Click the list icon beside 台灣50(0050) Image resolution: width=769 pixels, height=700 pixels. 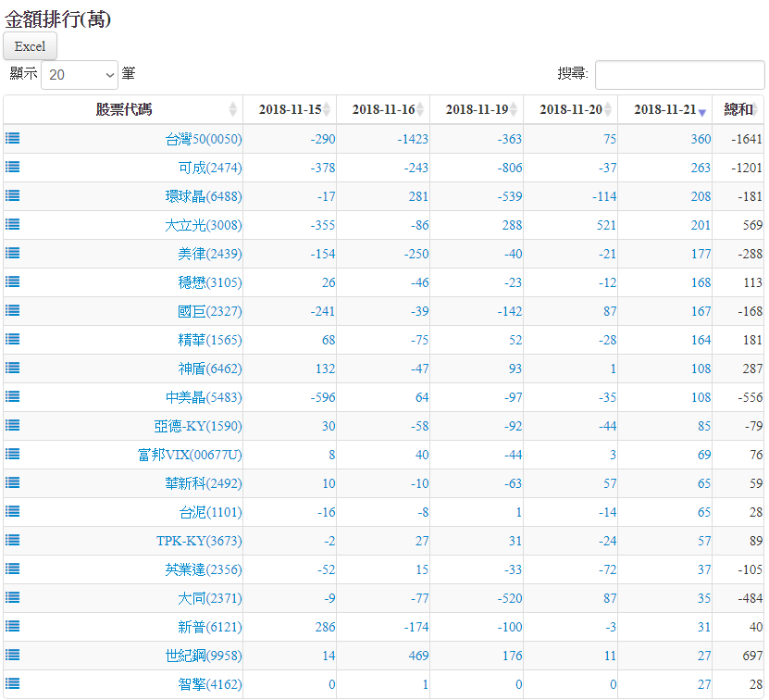pos(13,138)
